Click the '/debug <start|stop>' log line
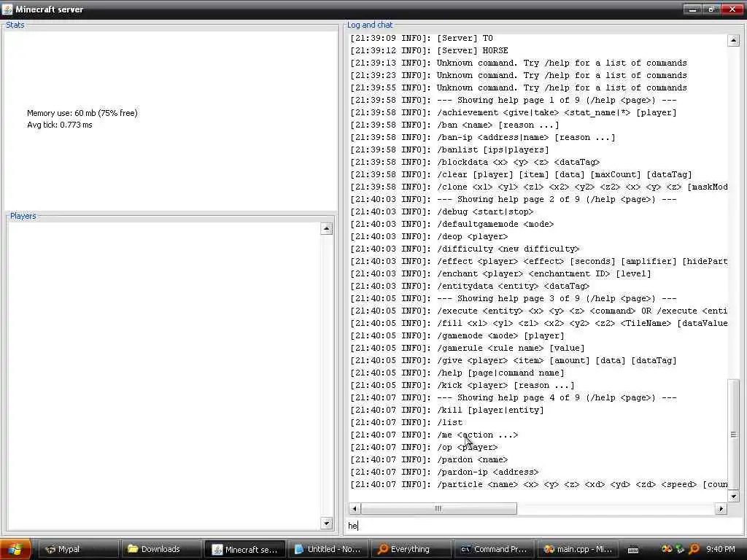 pyautogui.click(x=442, y=211)
